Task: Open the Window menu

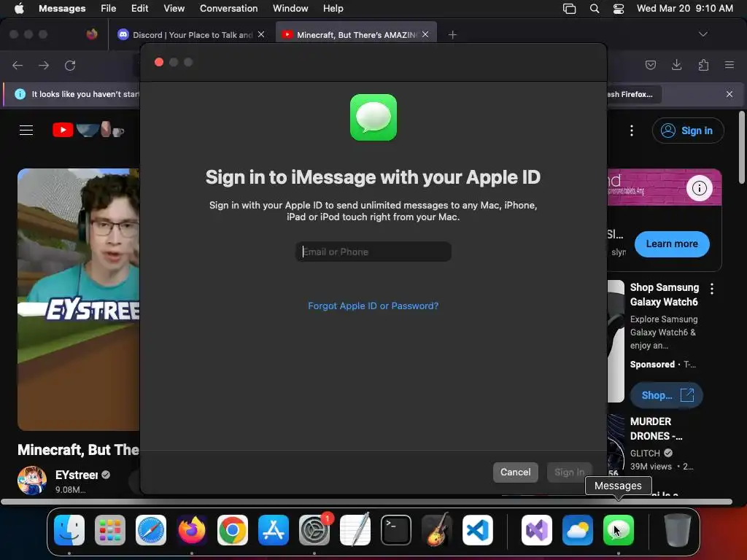Action: [x=290, y=9]
